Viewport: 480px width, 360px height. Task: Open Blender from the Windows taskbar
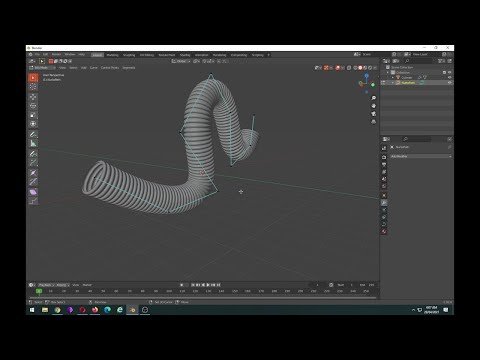(x=132, y=310)
